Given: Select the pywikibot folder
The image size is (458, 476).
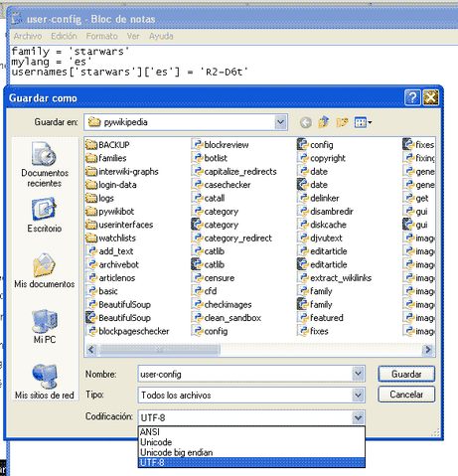Looking at the screenshot, I should (110, 212).
